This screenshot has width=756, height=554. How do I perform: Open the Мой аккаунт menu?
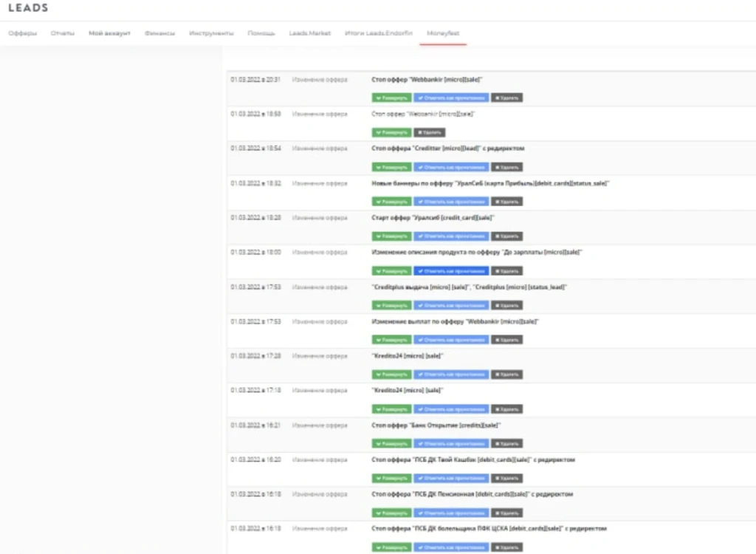click(109, 33)
